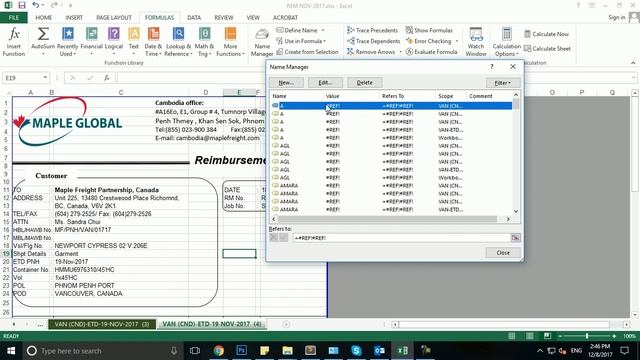Switch to the DATA tab
Viewport: 640px width, 360px height.
(x=194, y=18)
